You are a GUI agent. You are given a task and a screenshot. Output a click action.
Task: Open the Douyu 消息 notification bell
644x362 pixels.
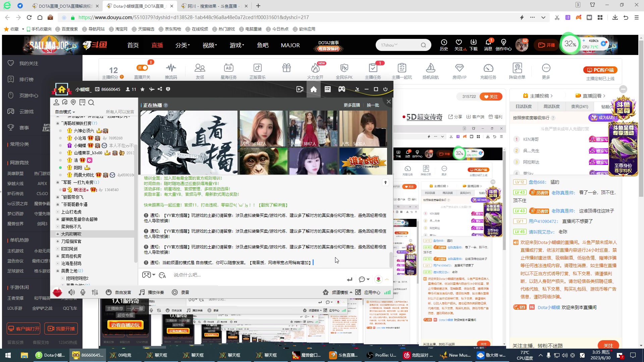(488, 45)
